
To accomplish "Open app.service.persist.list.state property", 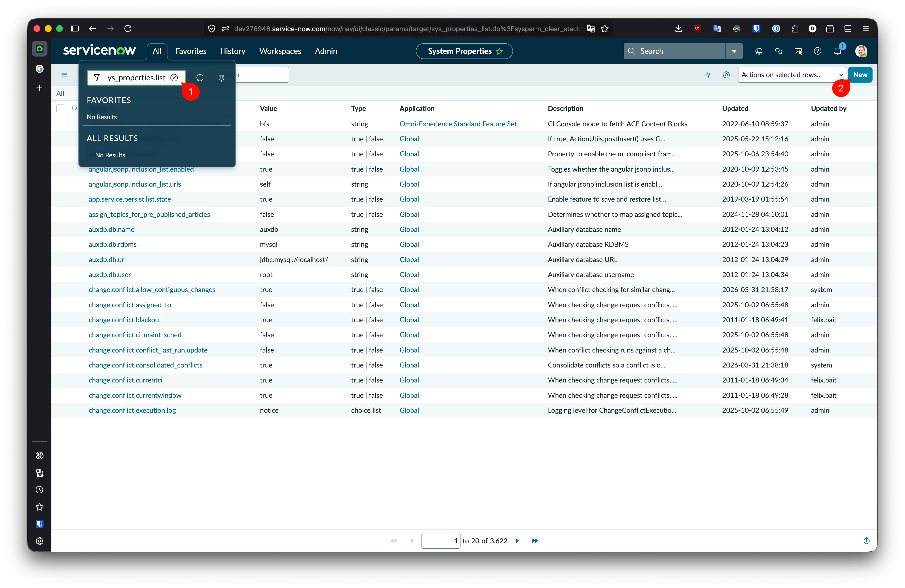I will (x=130, y=199).
